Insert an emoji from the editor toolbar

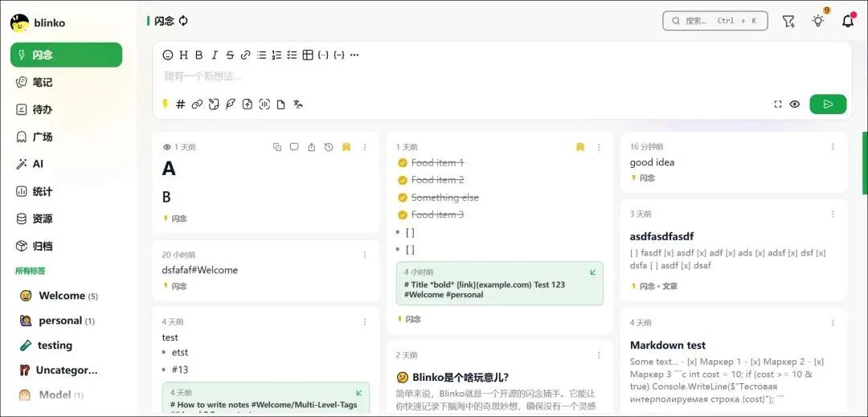168,55
